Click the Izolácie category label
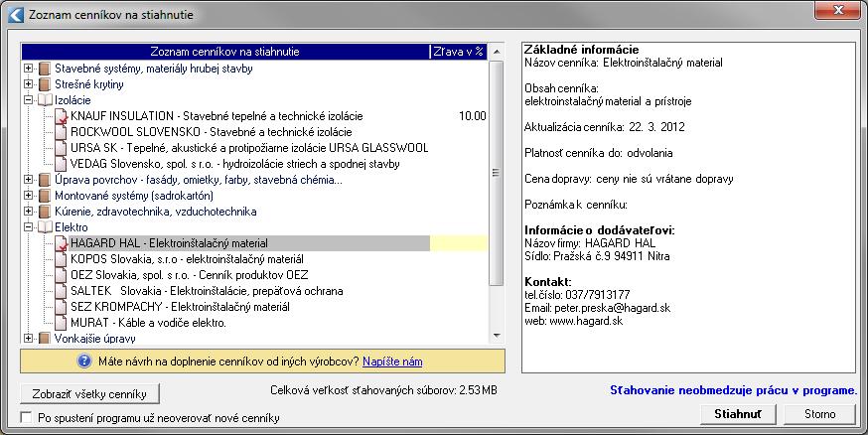This screenshot has height=435, width=868. click(72, 100)
